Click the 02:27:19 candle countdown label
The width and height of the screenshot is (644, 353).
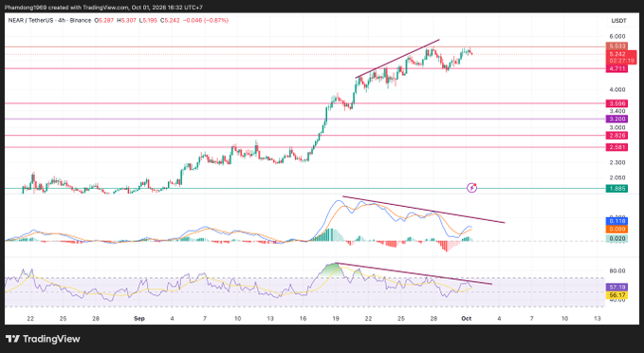pyautogui.click(x=621, y=61)
